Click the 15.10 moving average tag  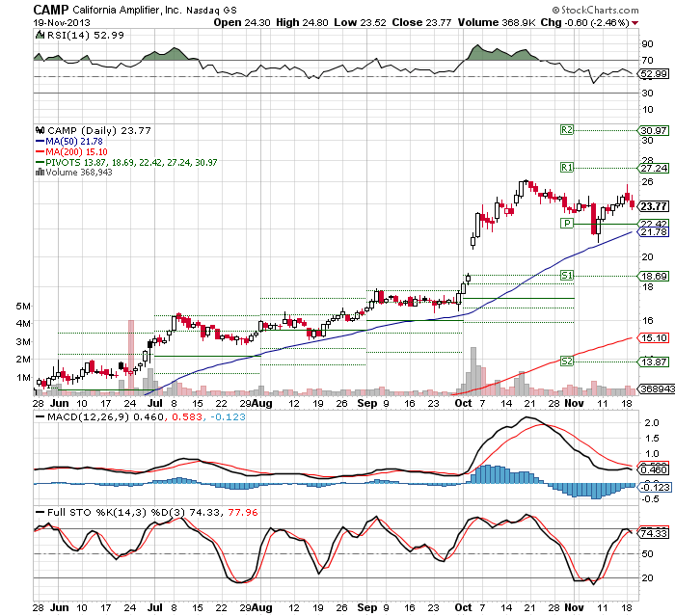coord(654,338)
